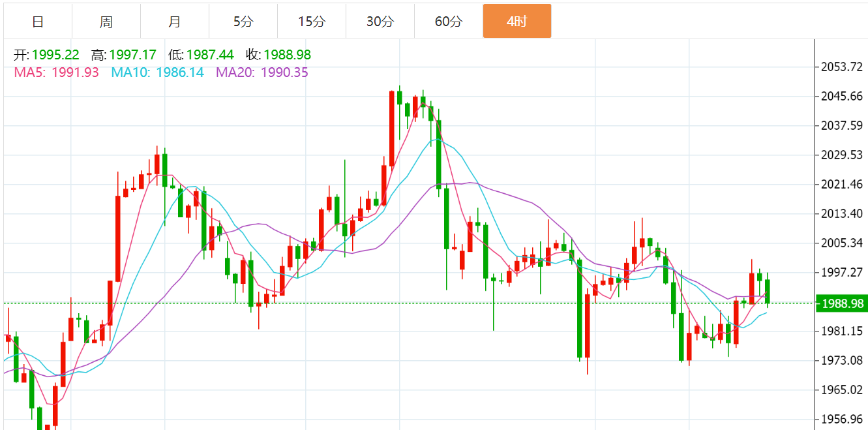The height and width of the screenshot is (430, 868).
Task: Click the opening price 开:1995.22
Action: tap(46, 55)
